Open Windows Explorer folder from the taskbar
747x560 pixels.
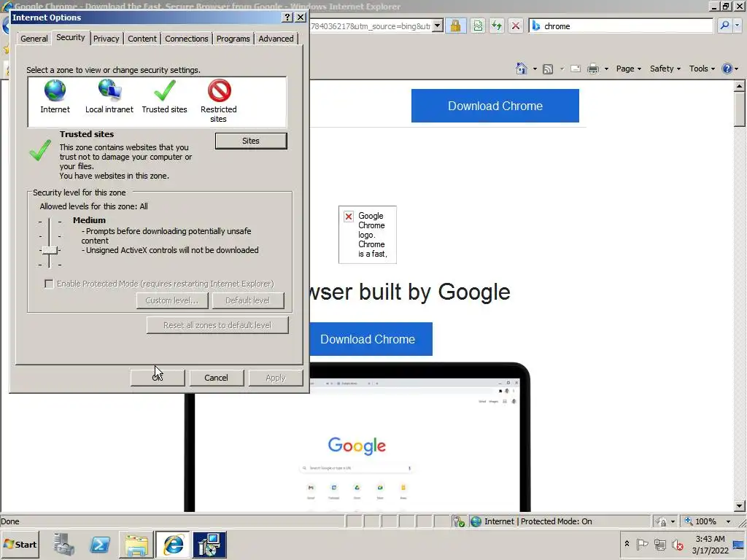coord(136,545)
